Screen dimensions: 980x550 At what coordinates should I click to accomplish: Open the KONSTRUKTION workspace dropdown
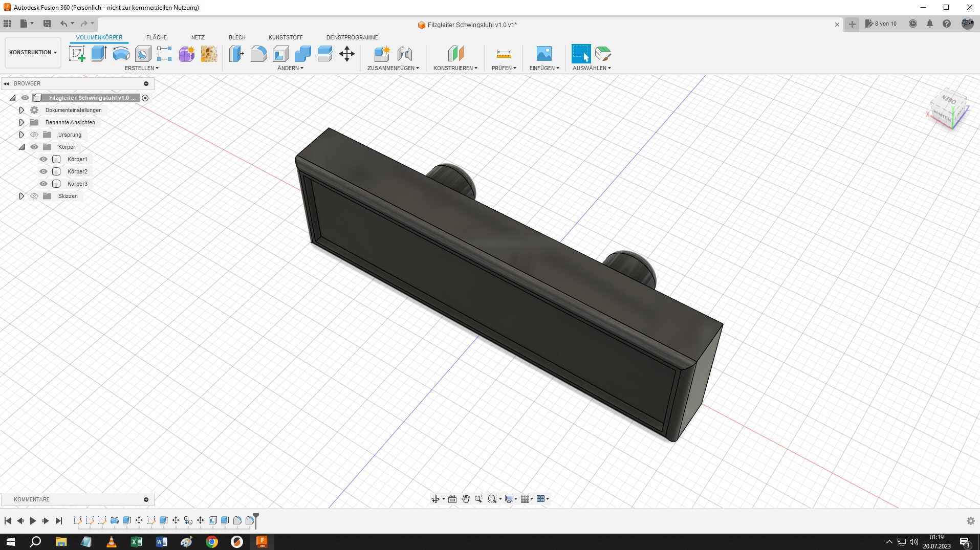coord(33,52)
